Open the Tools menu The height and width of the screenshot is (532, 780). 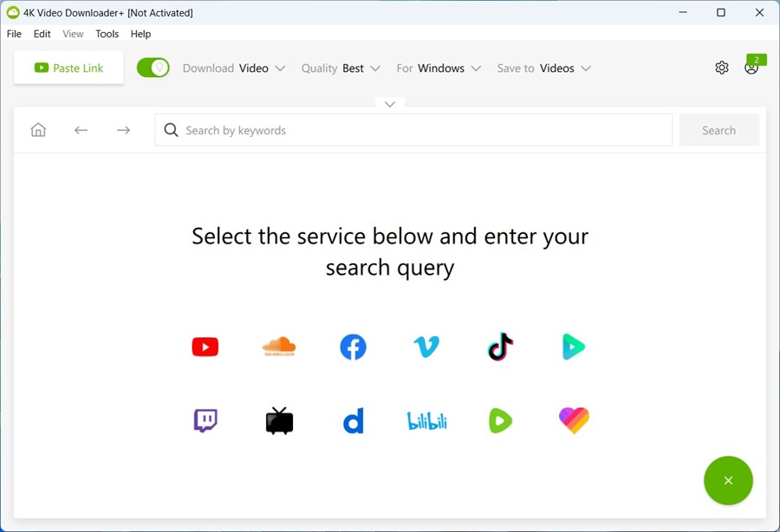click(x=107, y=34)
